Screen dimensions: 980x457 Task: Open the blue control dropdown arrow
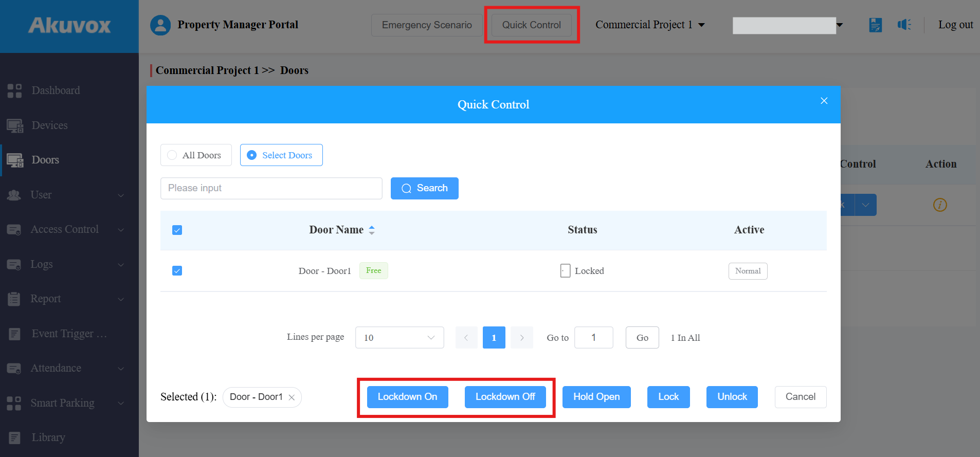(866, 205)
